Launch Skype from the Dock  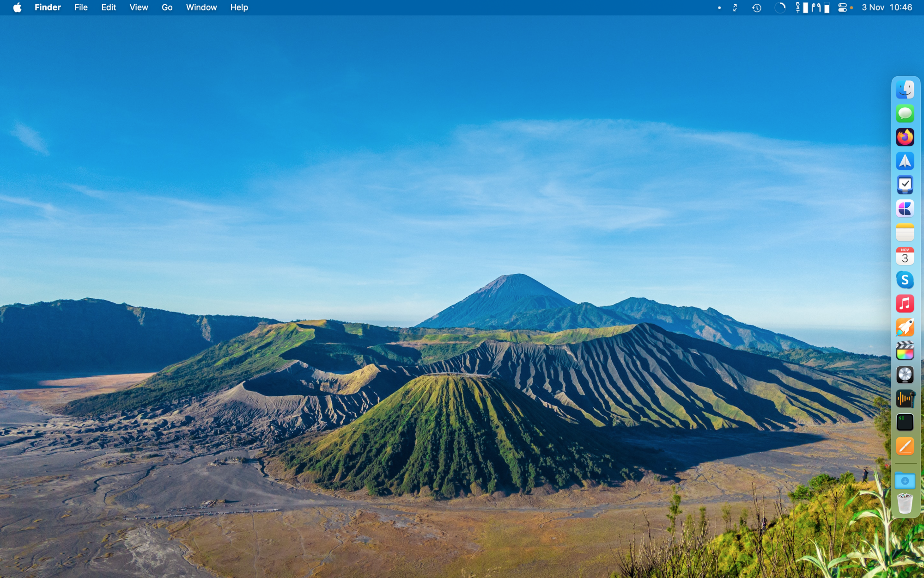[905, 280]
